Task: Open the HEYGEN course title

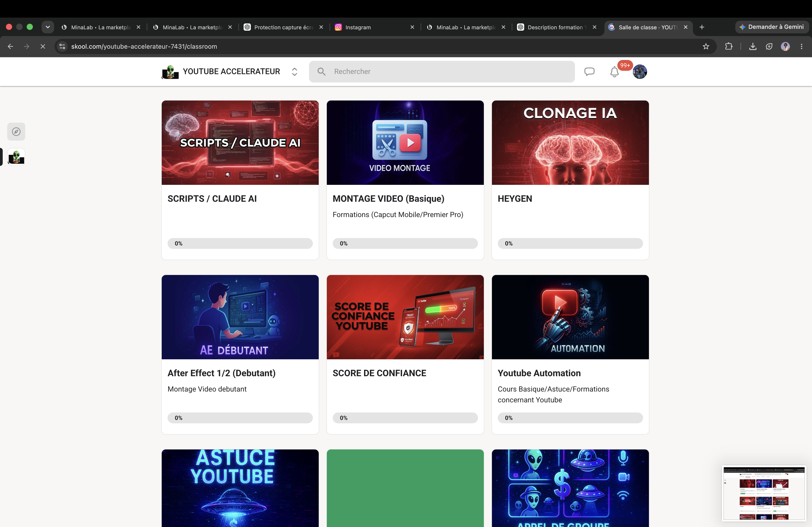Action: pyautogui.click(x=515, y=199)
